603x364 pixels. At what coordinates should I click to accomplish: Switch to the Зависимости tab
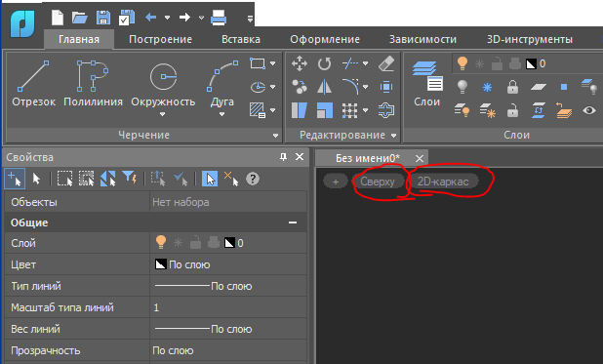pos(422,39)
